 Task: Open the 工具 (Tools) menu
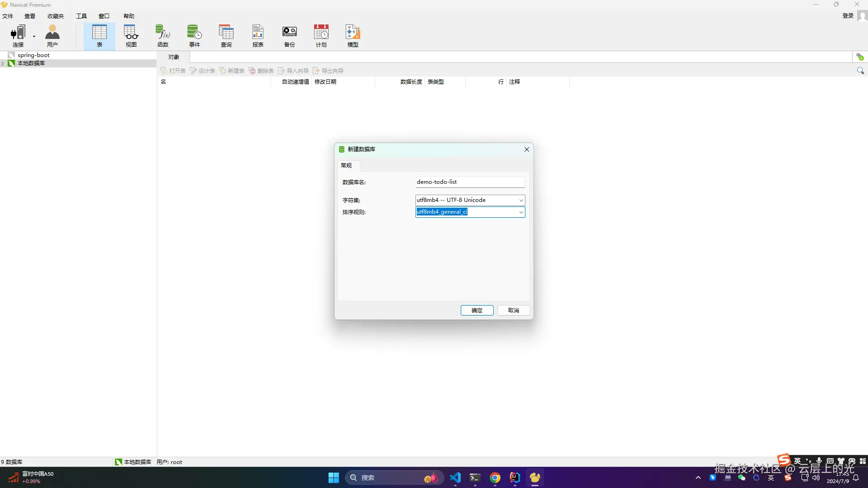pos(81,16)
